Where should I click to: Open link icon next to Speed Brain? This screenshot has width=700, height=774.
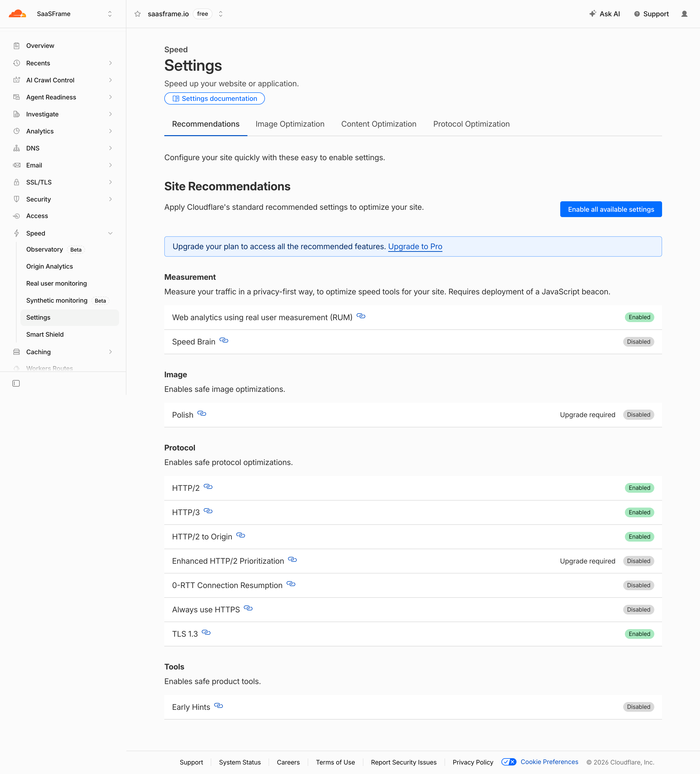point(224,340)
